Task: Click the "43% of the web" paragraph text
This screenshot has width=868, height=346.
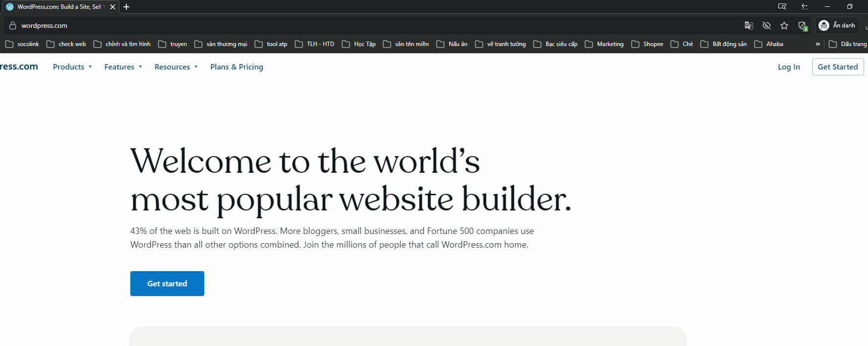Action: pos(332,238)
